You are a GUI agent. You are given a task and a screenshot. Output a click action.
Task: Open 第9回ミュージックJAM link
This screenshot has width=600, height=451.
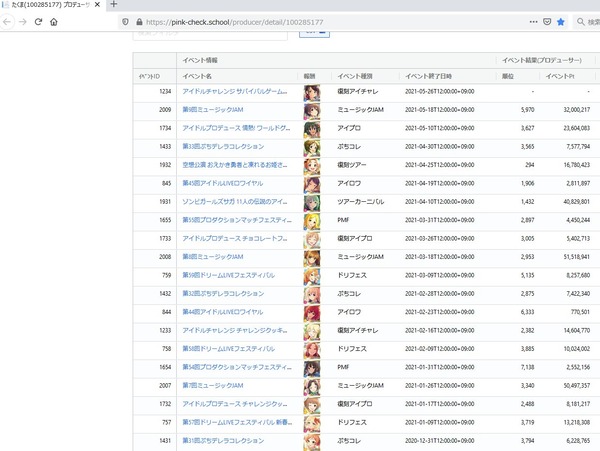pos(213,110)
